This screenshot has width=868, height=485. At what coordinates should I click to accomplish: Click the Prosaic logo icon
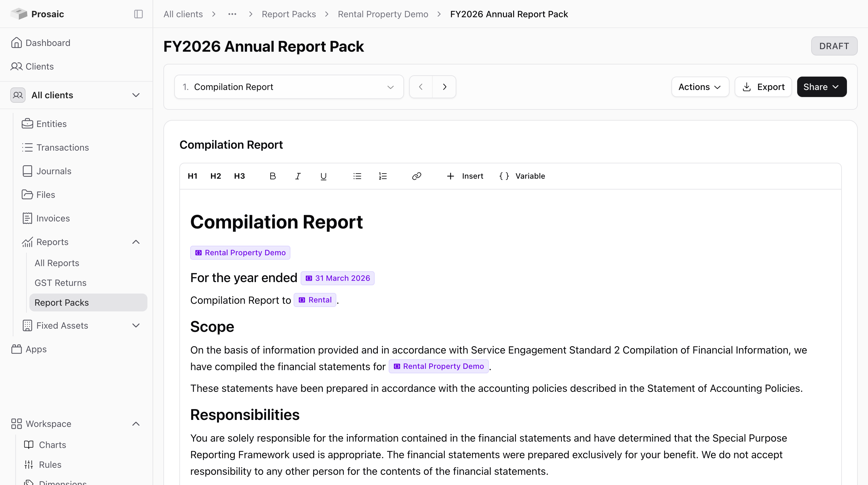(19, 14)
